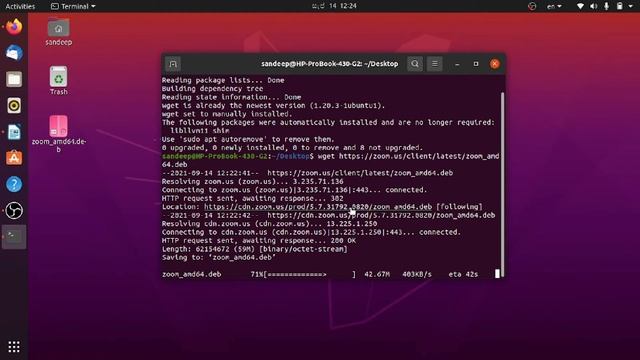Click the terminal cursor block
This screenshot has width=640, height=360.
click(497, 274)
